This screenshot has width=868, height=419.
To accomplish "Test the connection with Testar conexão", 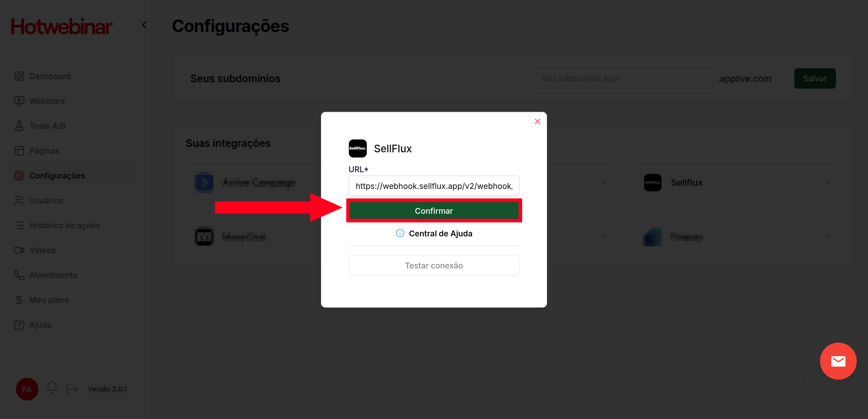I will (434, 265).
